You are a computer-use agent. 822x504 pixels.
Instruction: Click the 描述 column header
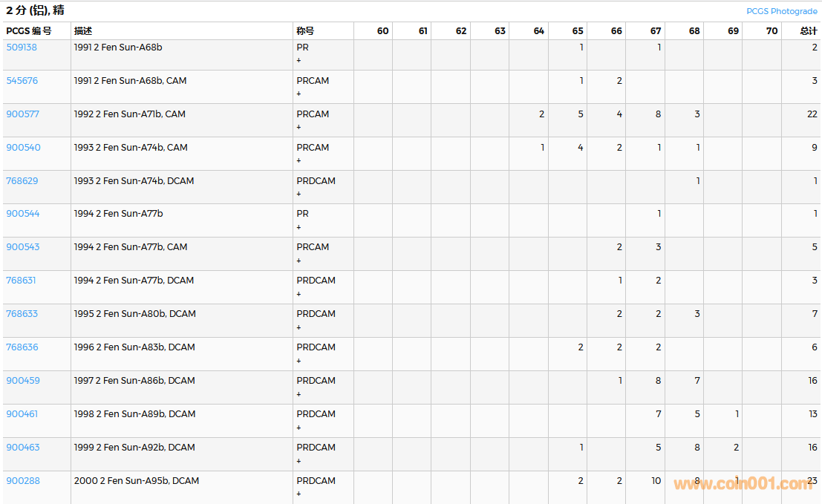(83, 31)
